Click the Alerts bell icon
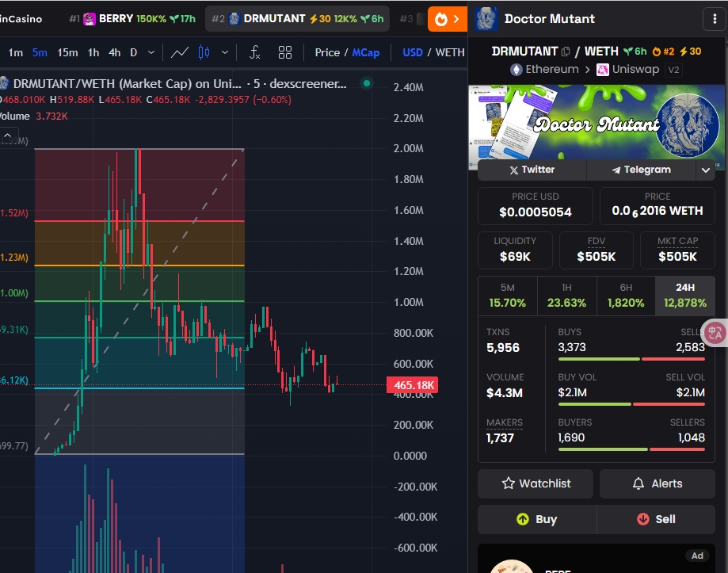 (638, 483)
